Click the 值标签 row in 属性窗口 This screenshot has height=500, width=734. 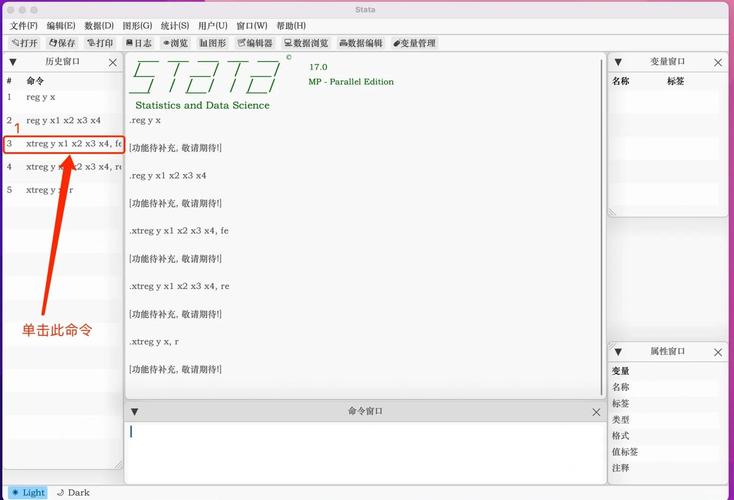click(x=665, y=452)
